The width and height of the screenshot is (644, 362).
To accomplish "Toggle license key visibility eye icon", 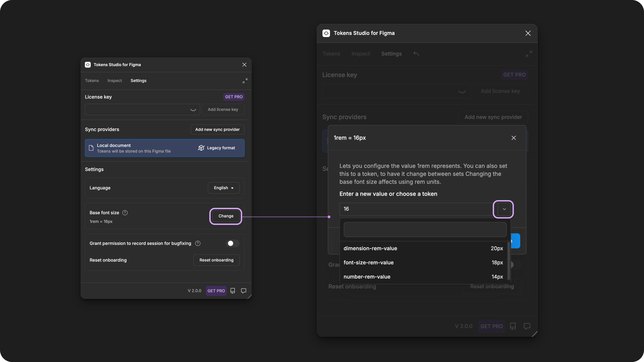I will (x=193, y=110).
